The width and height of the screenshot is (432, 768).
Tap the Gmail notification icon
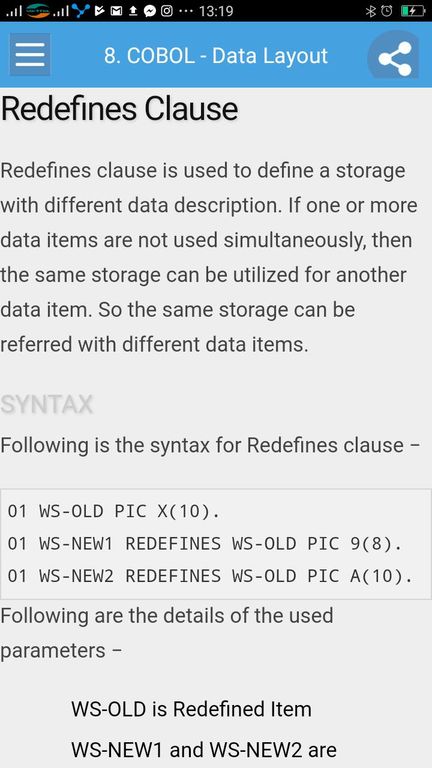click(117, 11)
